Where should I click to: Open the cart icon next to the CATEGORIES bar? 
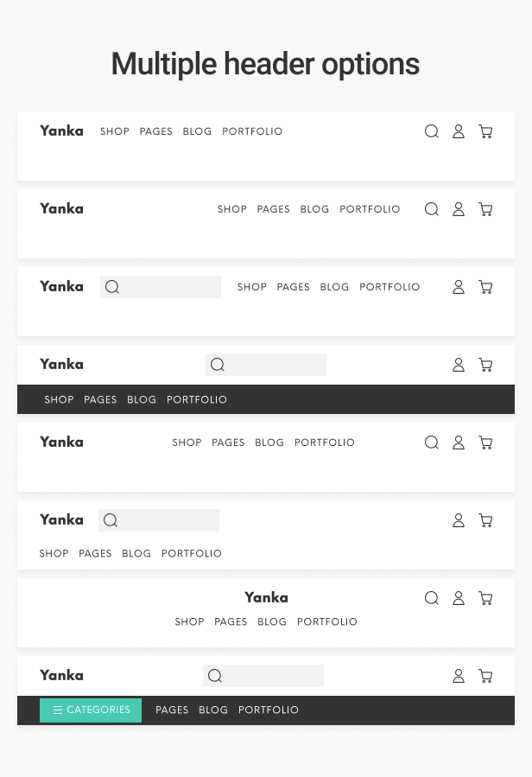[485, 676]
